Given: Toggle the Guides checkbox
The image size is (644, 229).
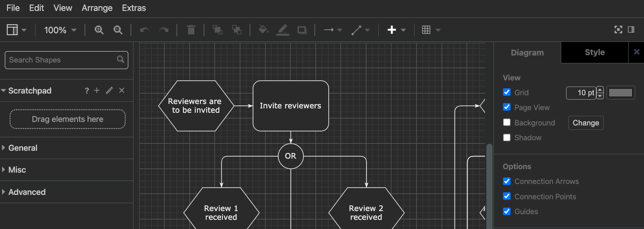Looking at the screenshot, I should click(x=507, y=211).
